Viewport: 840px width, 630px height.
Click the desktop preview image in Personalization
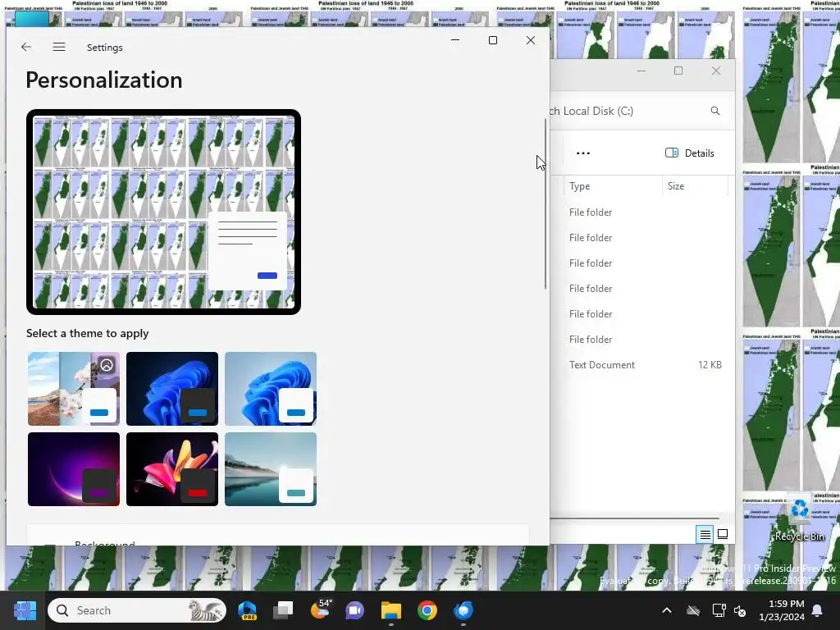(163, 212)
